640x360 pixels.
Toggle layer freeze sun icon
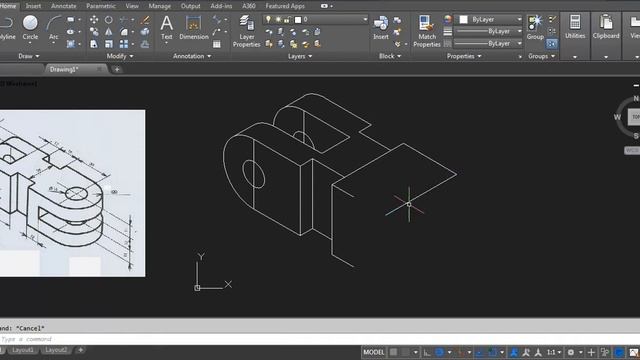coord(278,19)
